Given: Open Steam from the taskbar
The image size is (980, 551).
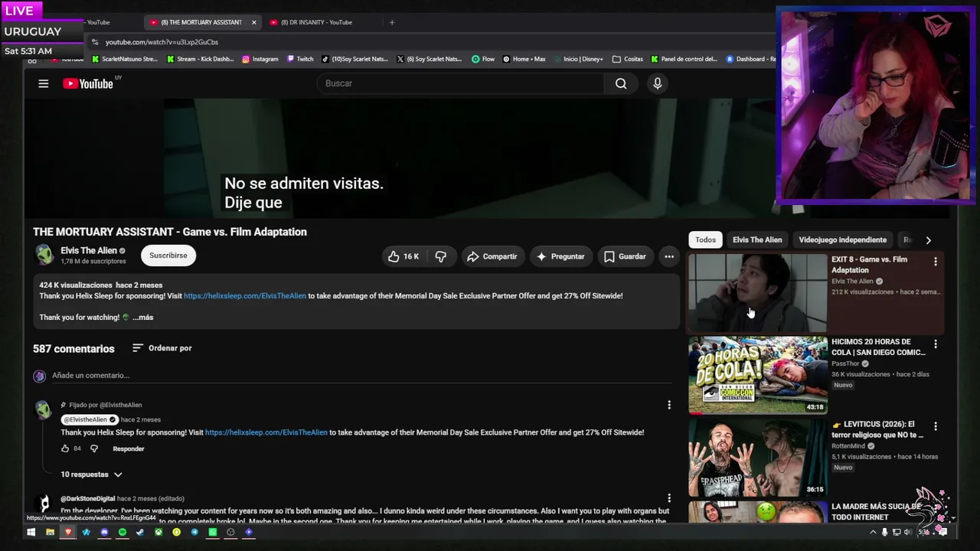Looking at the screenshot, I should [140, 532].
